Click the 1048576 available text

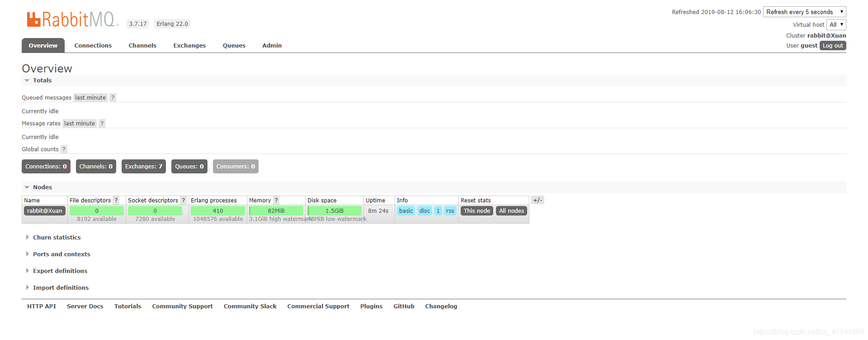(x=218, y=219)
